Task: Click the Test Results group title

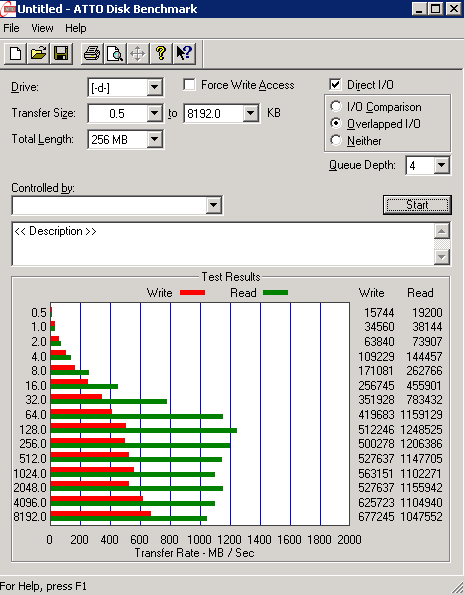Action: coord(231,277)
